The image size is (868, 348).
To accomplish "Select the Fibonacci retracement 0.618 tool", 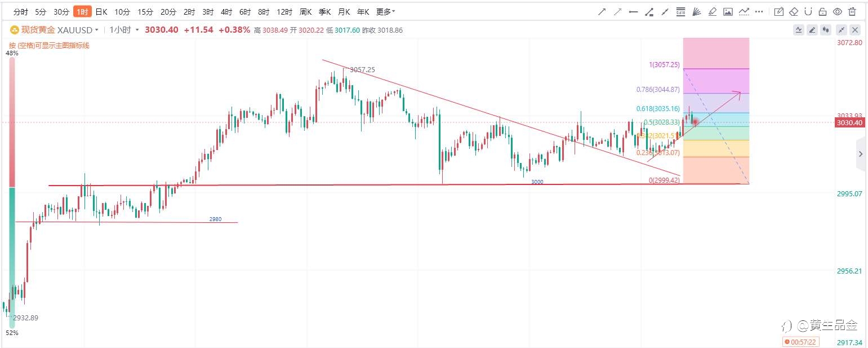I will pyautogui.click(x=680, y=11).
